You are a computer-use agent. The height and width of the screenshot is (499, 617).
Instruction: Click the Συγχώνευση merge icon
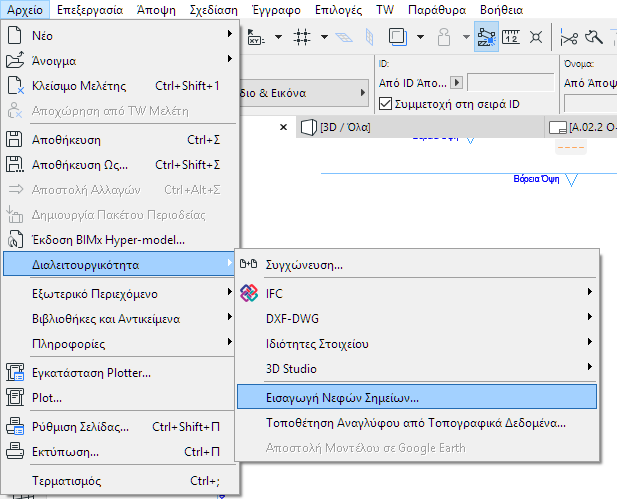pos(248,264)
